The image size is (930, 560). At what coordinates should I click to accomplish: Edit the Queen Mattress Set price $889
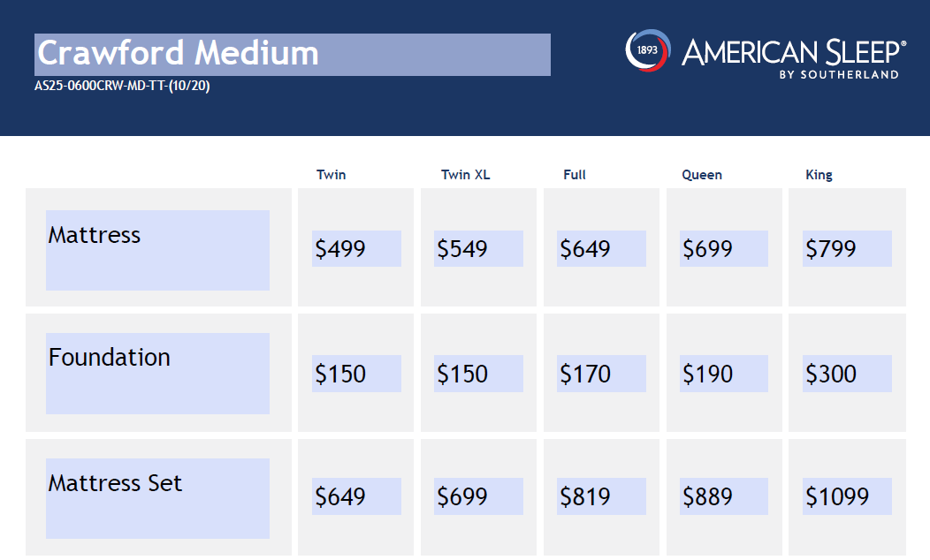coord(724,496)
